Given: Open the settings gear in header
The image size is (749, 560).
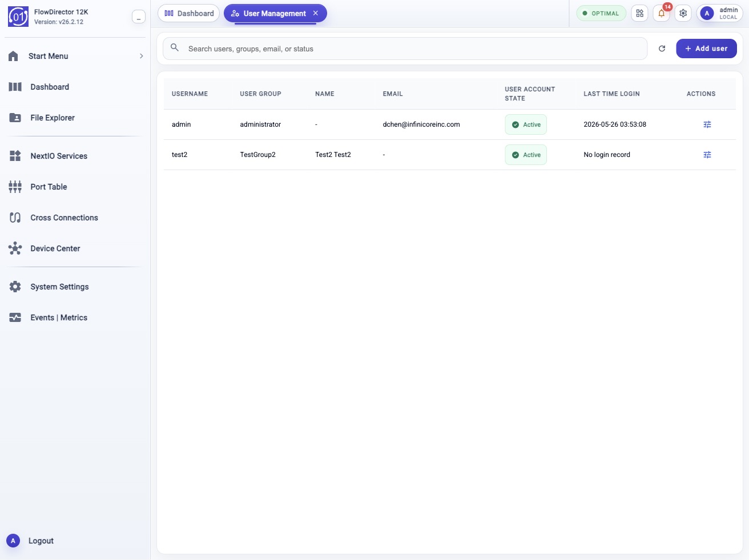Looking at the screenshot, I should click(683, 13).
